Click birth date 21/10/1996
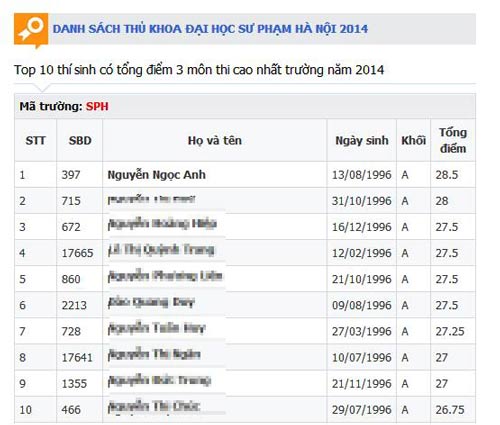 click(x=361, y=279)
